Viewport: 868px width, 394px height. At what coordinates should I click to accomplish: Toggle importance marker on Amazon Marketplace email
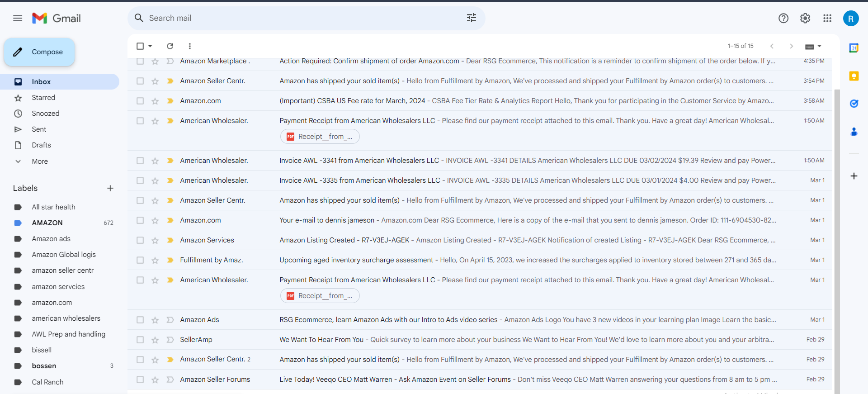pos(170,61)
